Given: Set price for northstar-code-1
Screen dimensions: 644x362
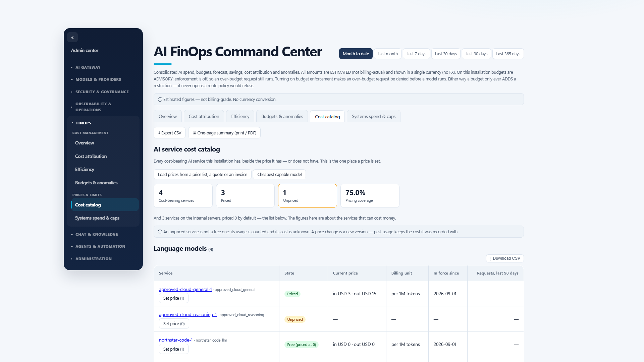Looking at the screenshot, I should coord(174,349).
